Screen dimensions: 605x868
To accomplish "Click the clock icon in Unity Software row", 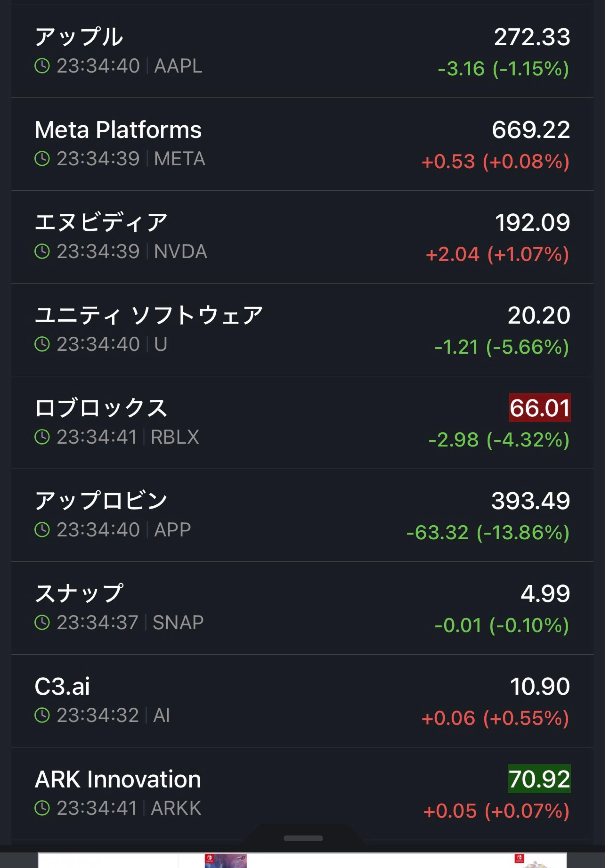I will coord(42,344).
